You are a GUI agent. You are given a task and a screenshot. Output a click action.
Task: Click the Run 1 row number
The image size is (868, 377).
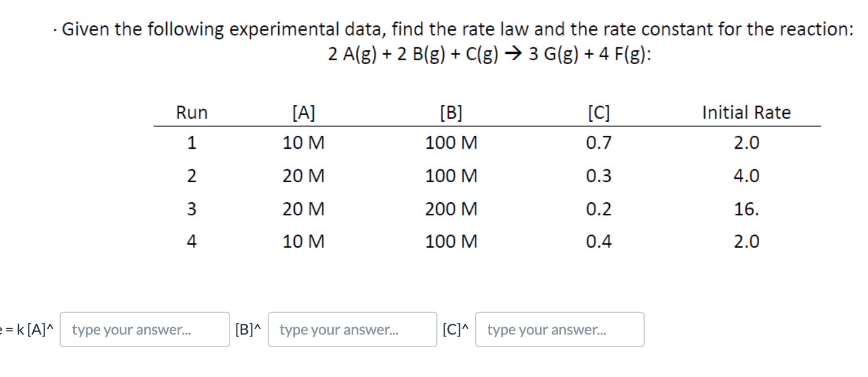point(191,143)
